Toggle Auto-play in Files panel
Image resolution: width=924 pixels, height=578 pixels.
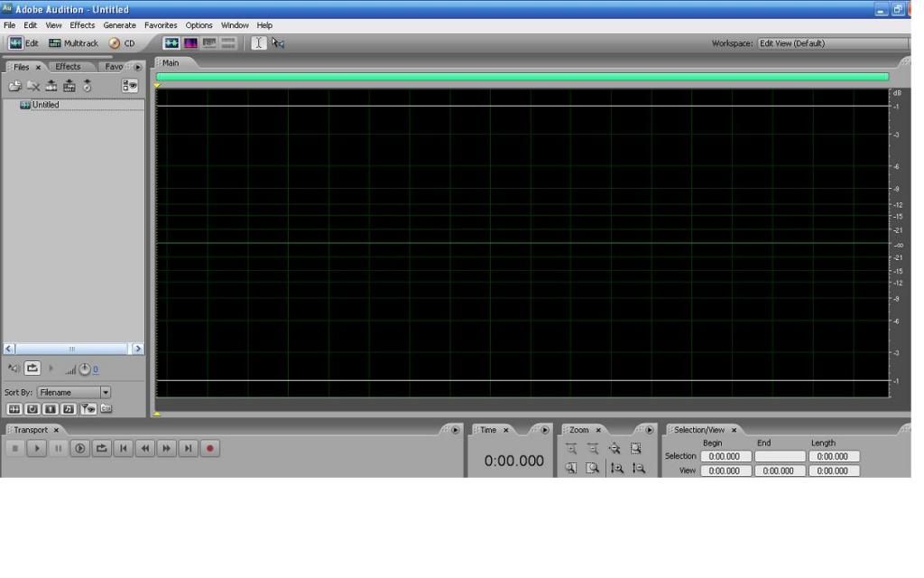point(13,368)
